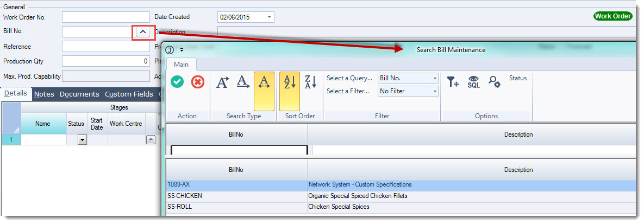Show SQL with the eye icon
The height and width of the screenshot is (224, 644).
pos(473,82)
